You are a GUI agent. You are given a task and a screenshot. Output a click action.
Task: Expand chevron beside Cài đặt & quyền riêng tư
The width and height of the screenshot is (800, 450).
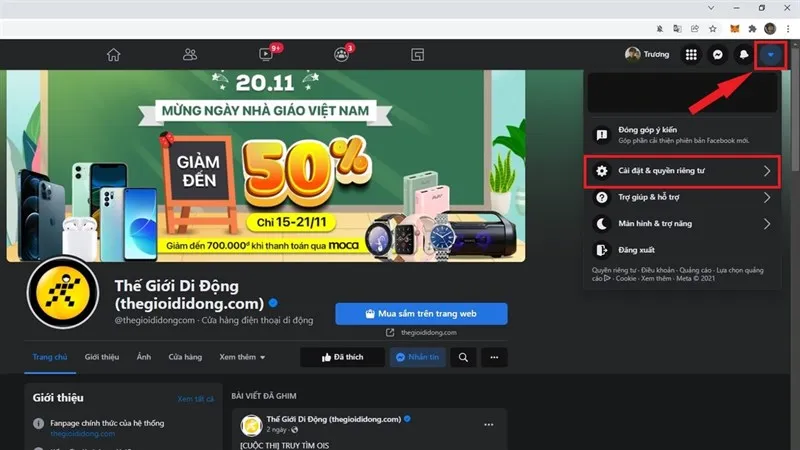767,171
